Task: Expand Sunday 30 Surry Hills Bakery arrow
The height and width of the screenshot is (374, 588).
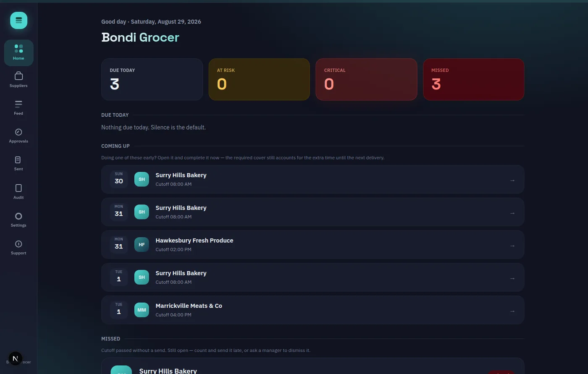Action: [x=512, y=180]
